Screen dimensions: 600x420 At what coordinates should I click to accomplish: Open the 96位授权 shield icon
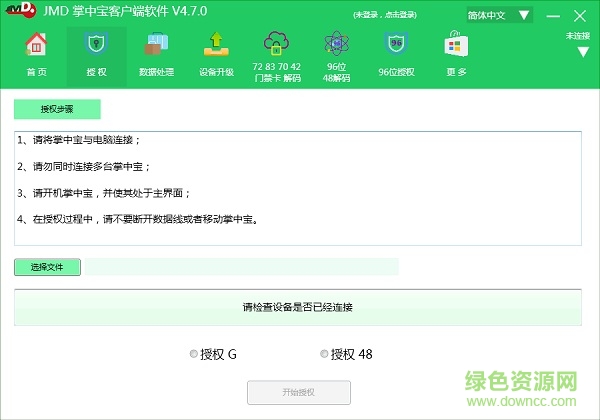(396, 44)
